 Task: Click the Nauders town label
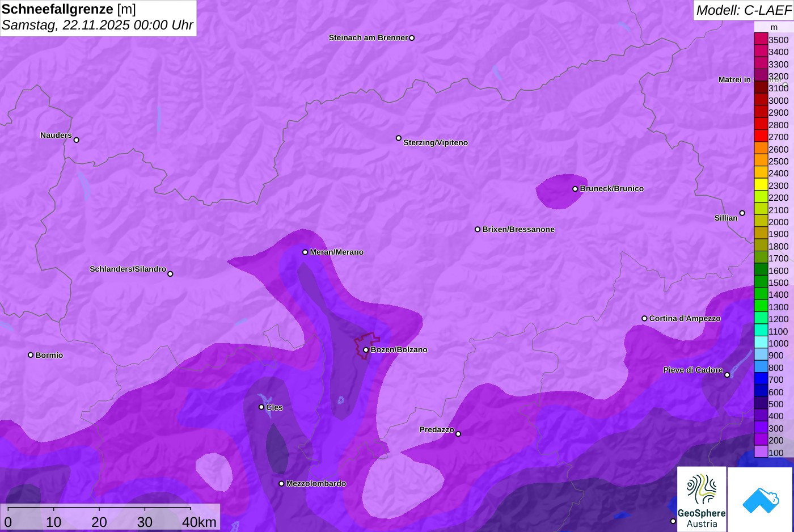click(56, 135)
